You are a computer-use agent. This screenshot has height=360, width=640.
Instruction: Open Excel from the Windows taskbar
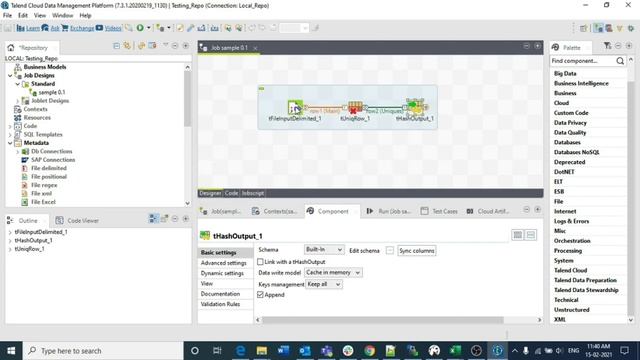[x=455, y=351]
